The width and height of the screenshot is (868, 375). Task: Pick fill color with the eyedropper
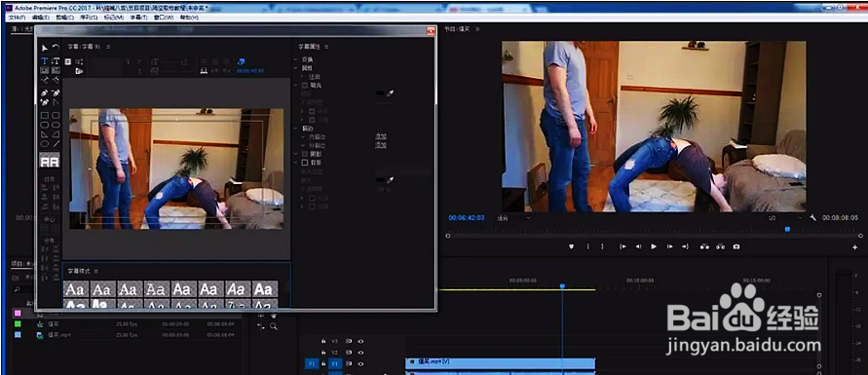pos(390,94)
